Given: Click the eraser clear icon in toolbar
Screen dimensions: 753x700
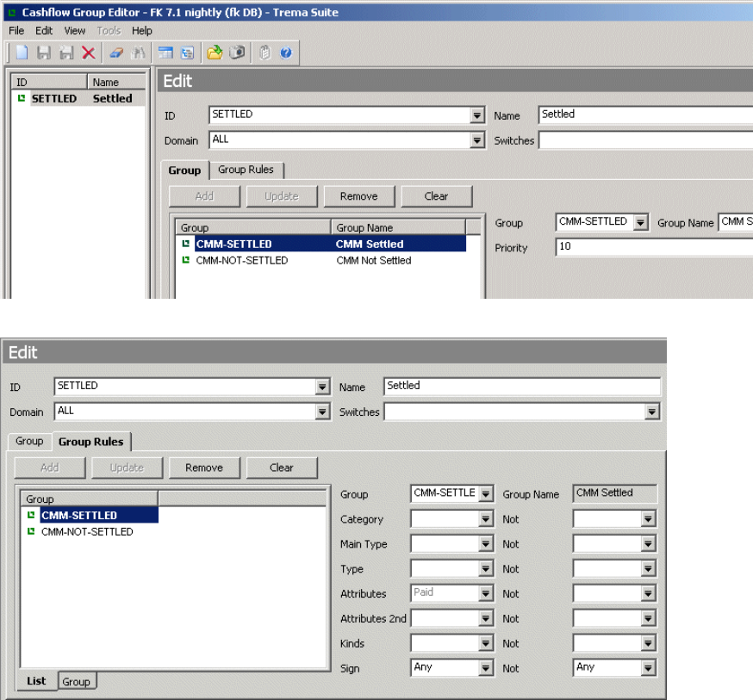Looking at the screenshot, I should 116,53.
